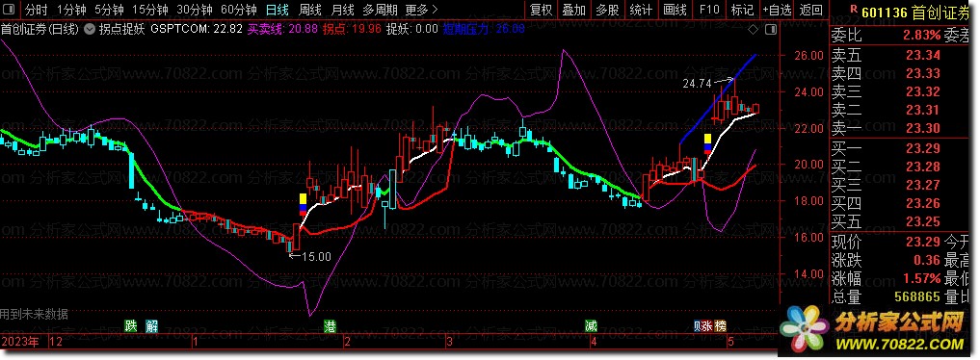Select the 15分钟 period
This screenshot has width=980, height=360.
click(x=150, y=10)
